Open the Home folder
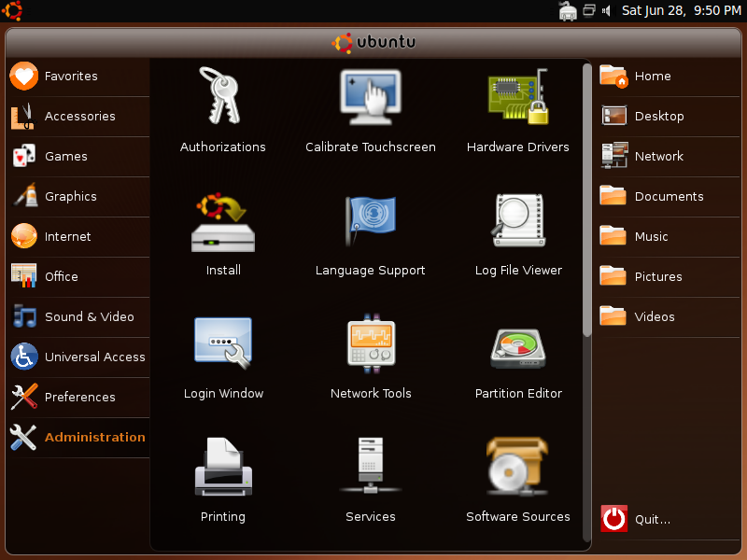 652,77
